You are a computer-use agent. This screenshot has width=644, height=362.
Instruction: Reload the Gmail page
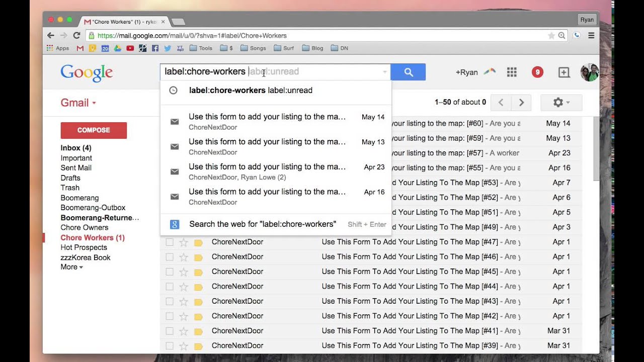coord(76,36)
